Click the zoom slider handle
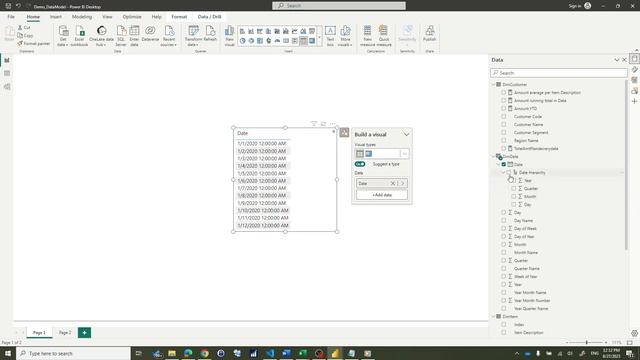 (587, 342)
